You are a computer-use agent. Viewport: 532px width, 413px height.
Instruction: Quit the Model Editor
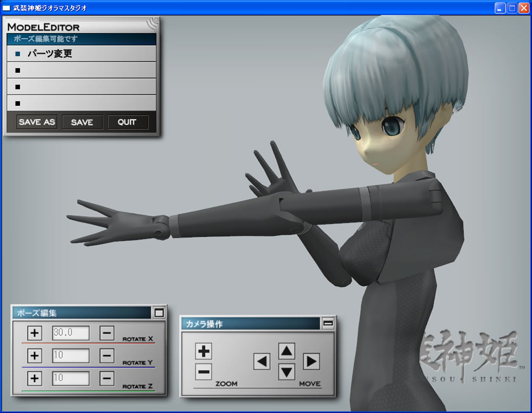point(128,122)
